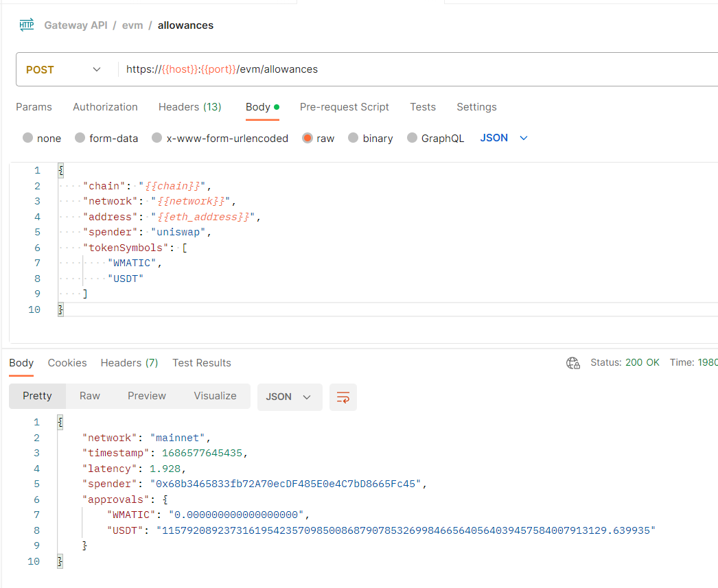Viewport: 718px width, 588px height.
Task: Select the x-www-form-urlencoded body format
Action: pos(220,138)
